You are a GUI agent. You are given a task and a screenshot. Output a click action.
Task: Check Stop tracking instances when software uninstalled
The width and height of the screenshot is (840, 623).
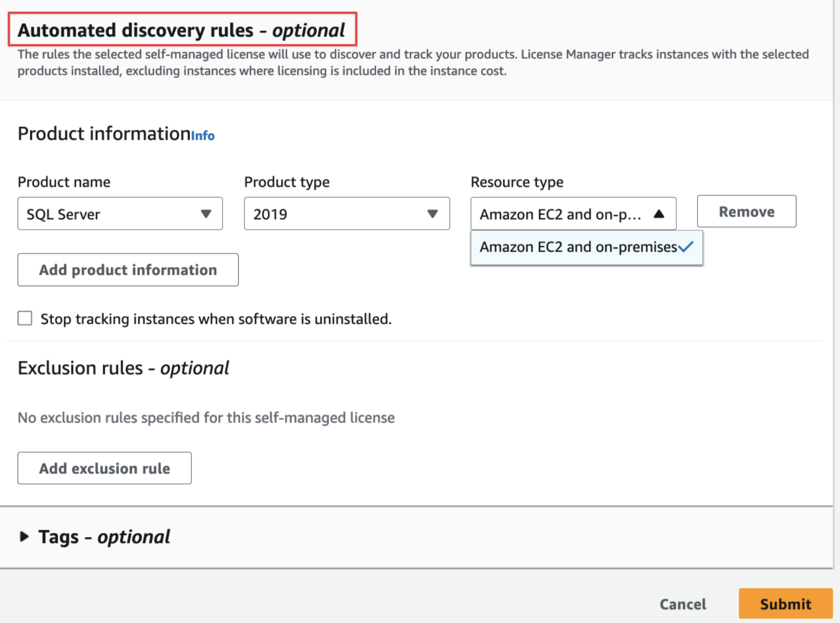pos(25,318)
